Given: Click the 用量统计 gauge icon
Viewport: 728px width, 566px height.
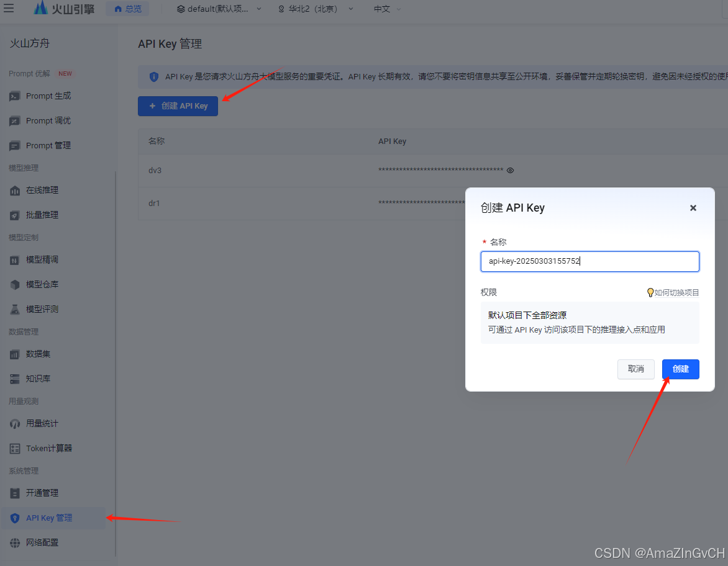Looking at the screenshot, I should [x=15, y=424].
